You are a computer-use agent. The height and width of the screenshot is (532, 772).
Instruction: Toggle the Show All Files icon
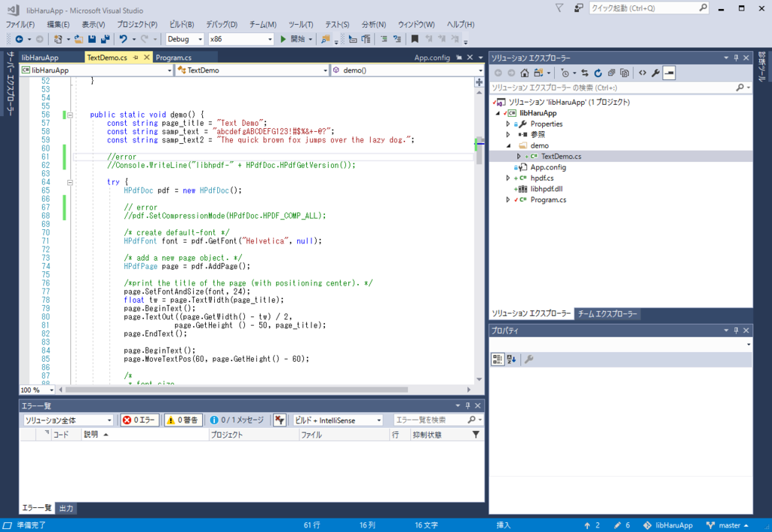[x=625, y=73]
